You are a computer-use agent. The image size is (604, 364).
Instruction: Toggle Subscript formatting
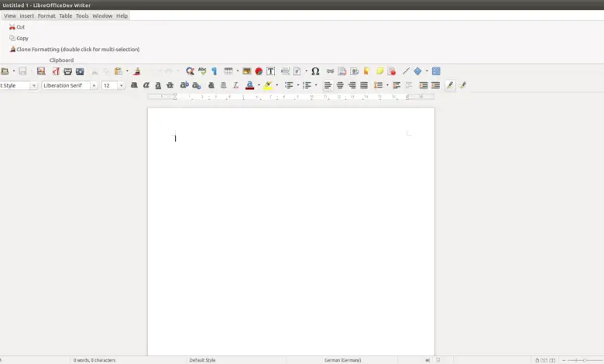[197, 85]
